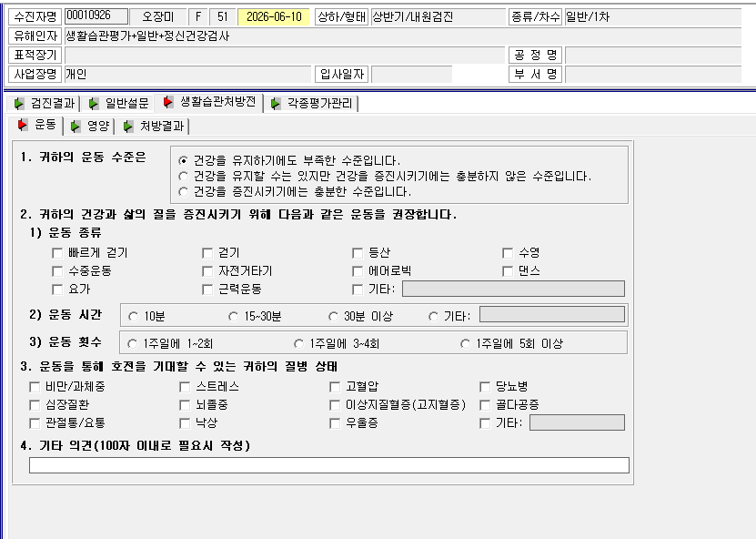The width and height of the screenshot is (756, 539).
Task: Switch to the 일반설문 tab
Action: click(118, 103)
